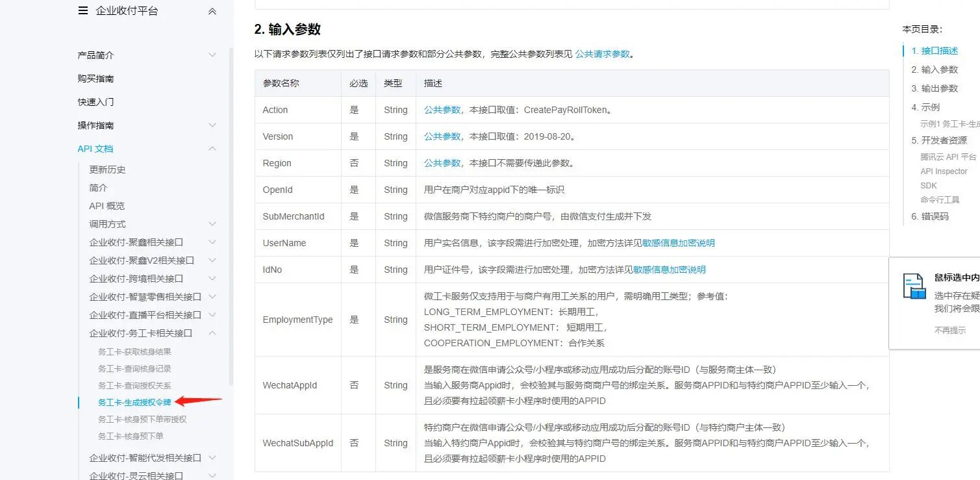The width and height of the screenshot is (980, 480).
Task: Open 购买指南 in the sidebar
Action: coord(95,79)
